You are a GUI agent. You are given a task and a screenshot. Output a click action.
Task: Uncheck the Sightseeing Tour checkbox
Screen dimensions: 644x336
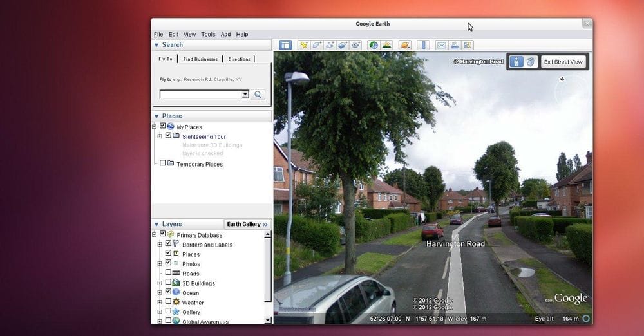(x=168, y=135)
